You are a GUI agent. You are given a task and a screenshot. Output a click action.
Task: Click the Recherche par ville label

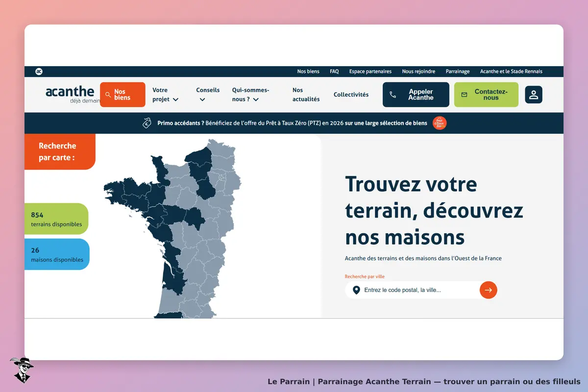click(365, 276)
